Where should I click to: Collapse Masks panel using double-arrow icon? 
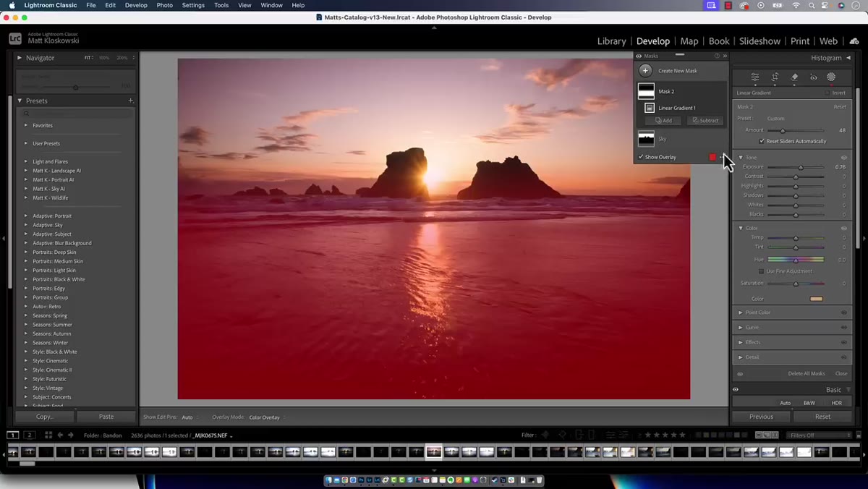(725, 56)
